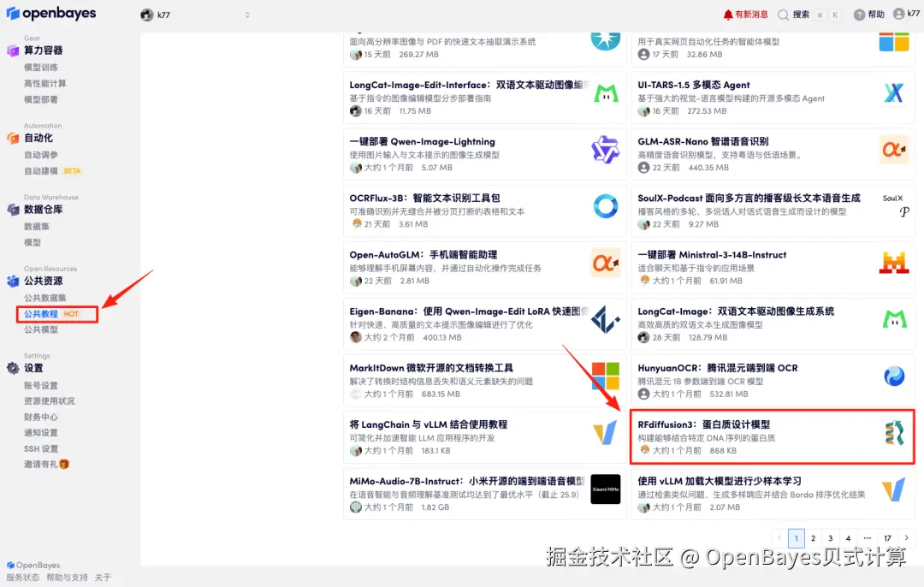Open the k77 user account menu
The image size is (924, 587).
[906, 15]
